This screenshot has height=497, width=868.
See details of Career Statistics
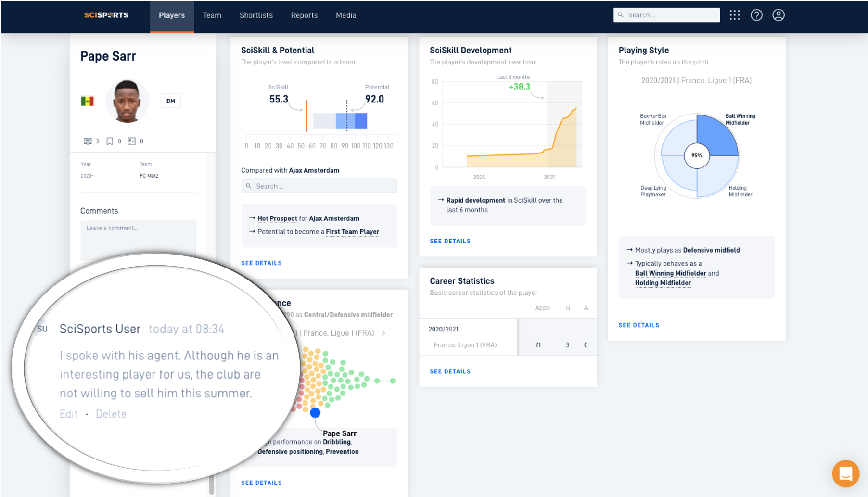tap(450, 371)
